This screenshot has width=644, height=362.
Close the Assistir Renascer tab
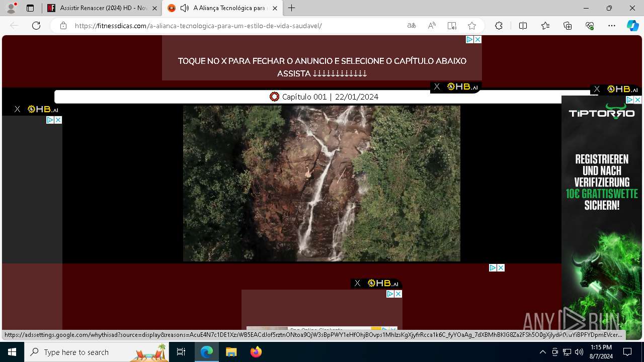[x=154, y=8]
